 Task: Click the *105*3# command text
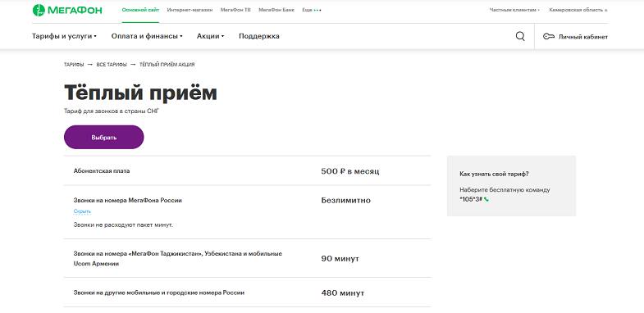click(x=471, y=199)
